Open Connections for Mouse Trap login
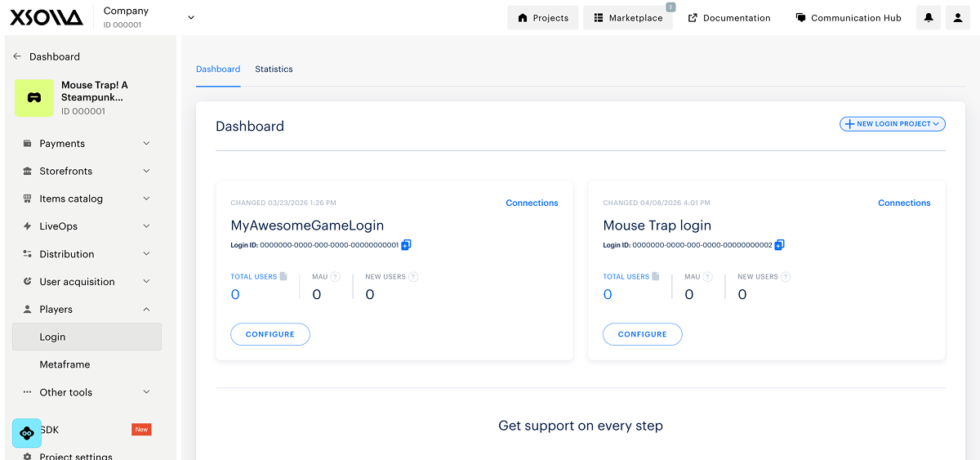 [x=904, y=203]
